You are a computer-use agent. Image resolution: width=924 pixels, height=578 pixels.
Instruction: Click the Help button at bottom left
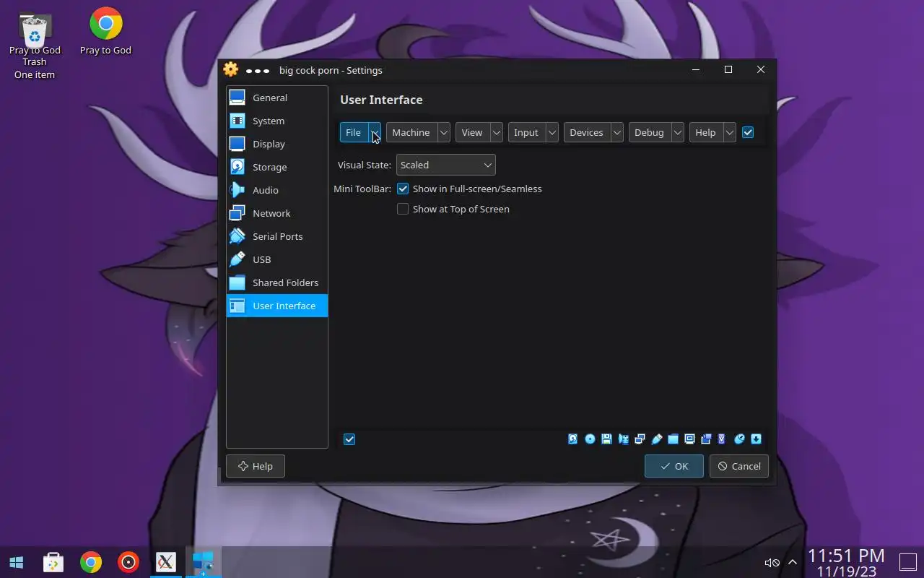256,466
